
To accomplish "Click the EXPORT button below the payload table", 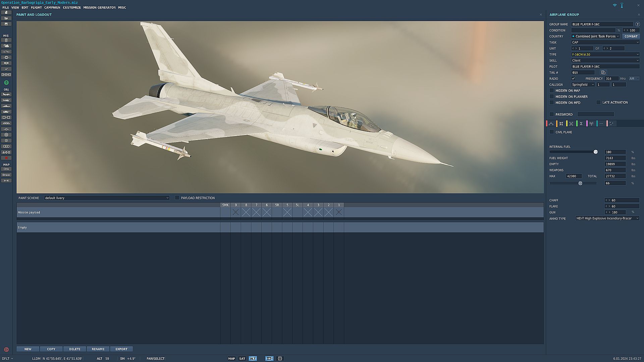I will point(121,349).
